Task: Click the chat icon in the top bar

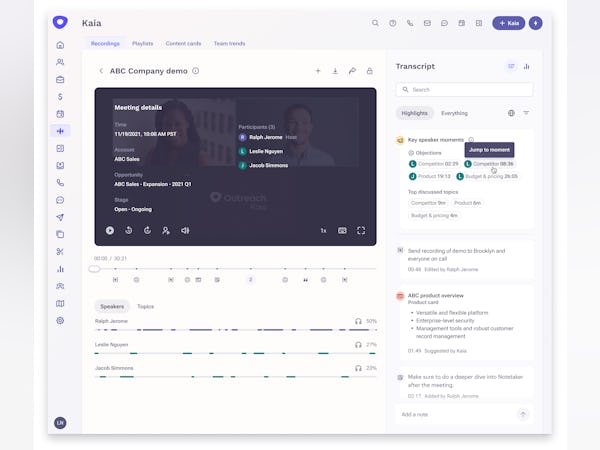Action: click(x=444, y=23)
